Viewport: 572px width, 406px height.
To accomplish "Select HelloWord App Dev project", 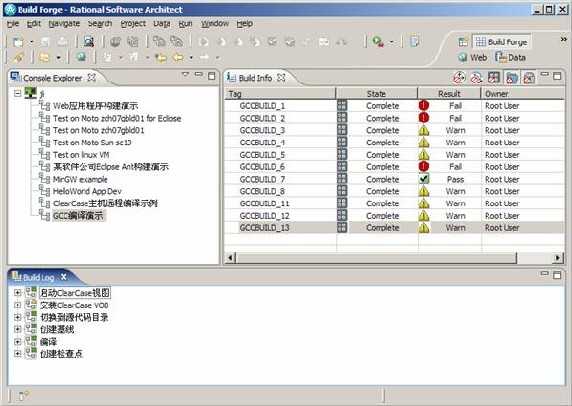I will [87, 191].
